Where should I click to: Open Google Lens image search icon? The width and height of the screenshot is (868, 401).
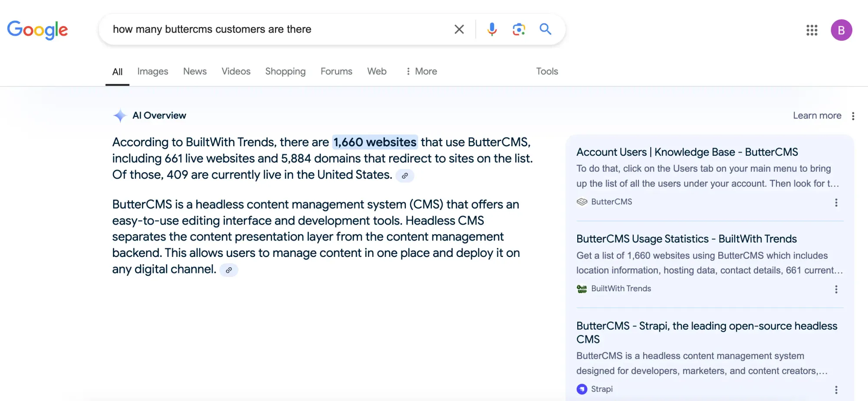pos(519,29)
